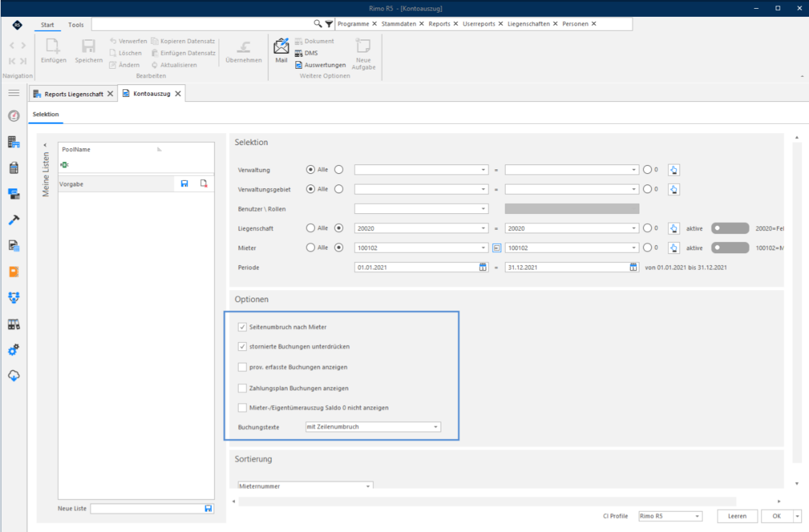Expand the Benutzer \ Rollen dropdown

tap(421, 209)
